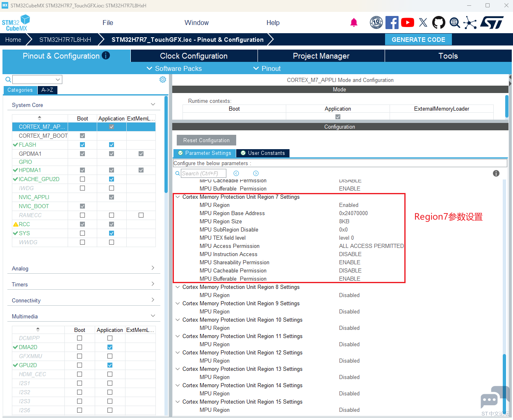This screenshot has height=420, width=513.
Task: Click the RCC warning icon
Action: pyautogui.click(x=16, y=224)
